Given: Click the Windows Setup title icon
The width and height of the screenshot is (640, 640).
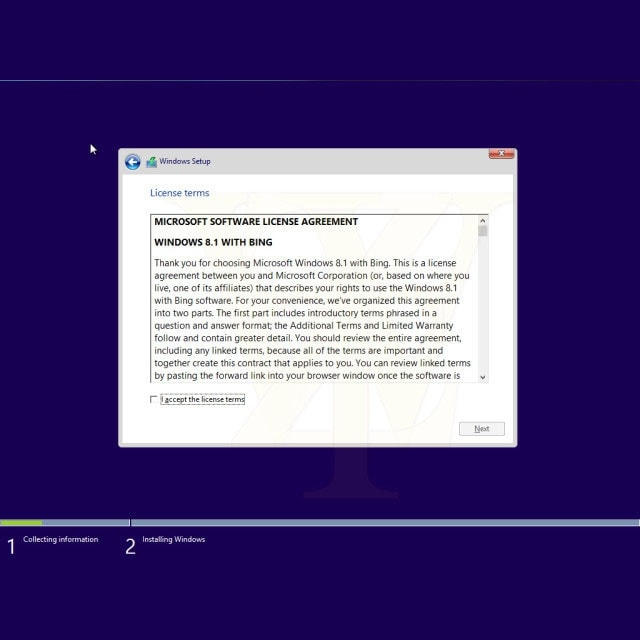Looking at the screenshot, I should pos(151,162).
